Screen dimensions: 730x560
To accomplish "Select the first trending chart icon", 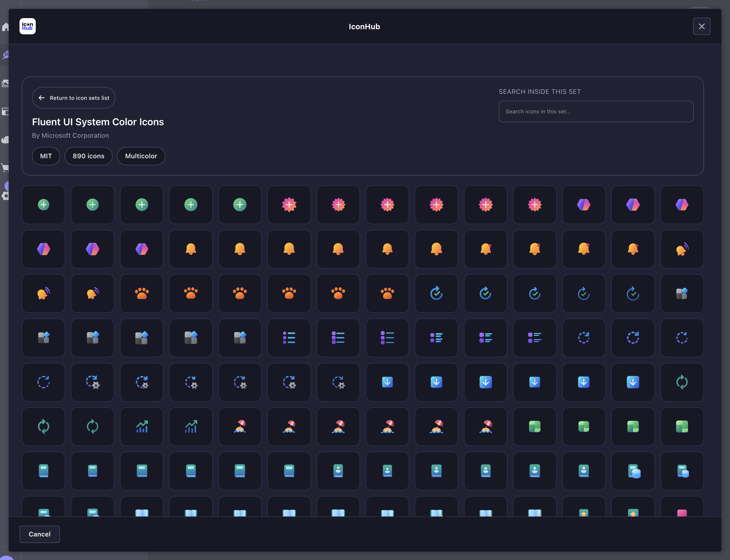I will point(142,426).
